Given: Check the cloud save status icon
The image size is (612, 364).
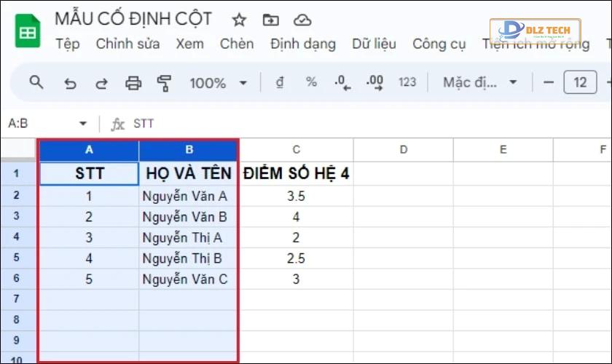Looking at the screenshot, I should coord(302,20).
